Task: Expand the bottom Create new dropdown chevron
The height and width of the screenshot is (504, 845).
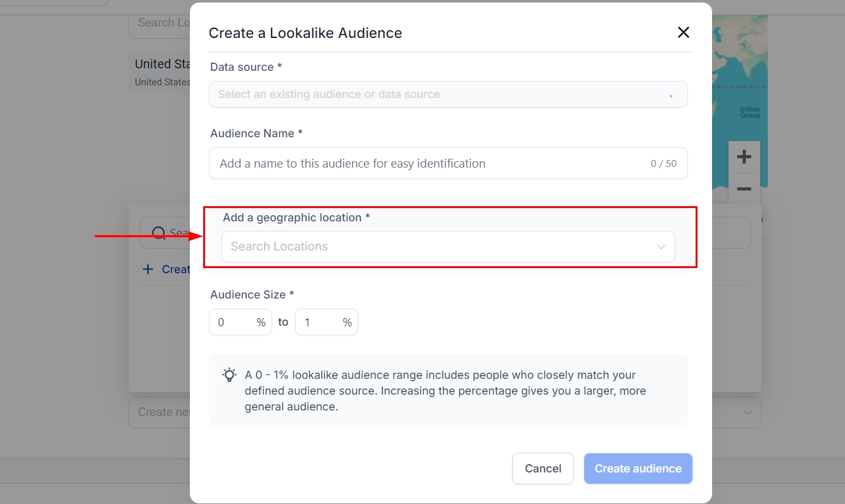Action: tap(748, 412)
